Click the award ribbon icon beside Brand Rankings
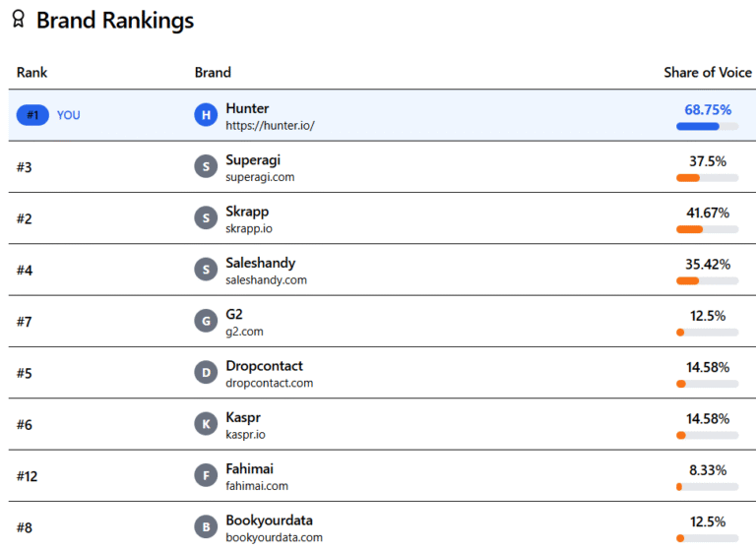This screenshot has height=550, width=756. pyautogui.click(x=18, y=21)
